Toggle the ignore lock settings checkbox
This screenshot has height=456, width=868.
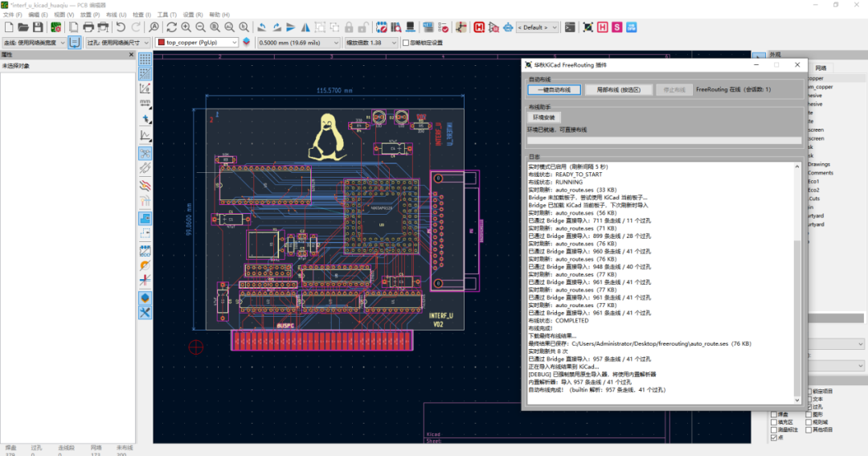(x=406, y=43)
